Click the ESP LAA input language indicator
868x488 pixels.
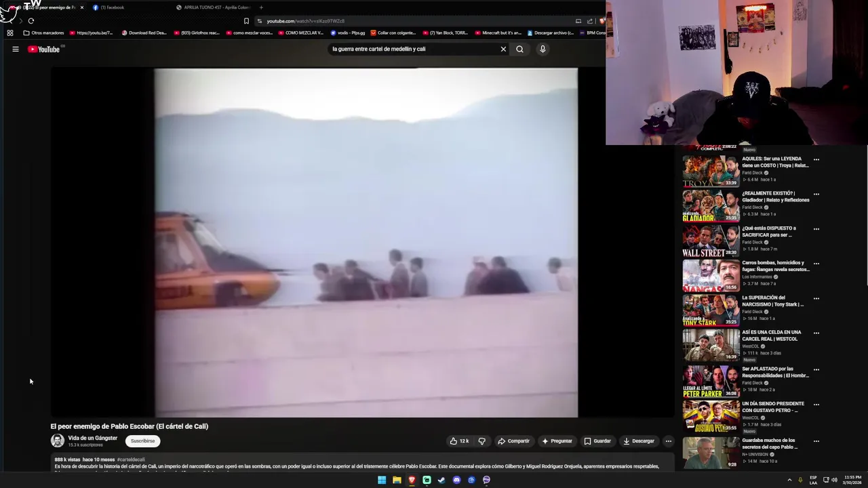pyautogui.click(x=813, y=480)
